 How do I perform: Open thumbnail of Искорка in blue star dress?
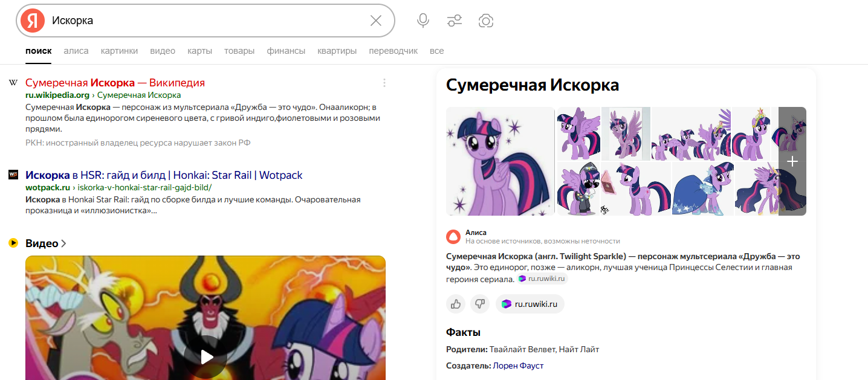coord(702,188)
